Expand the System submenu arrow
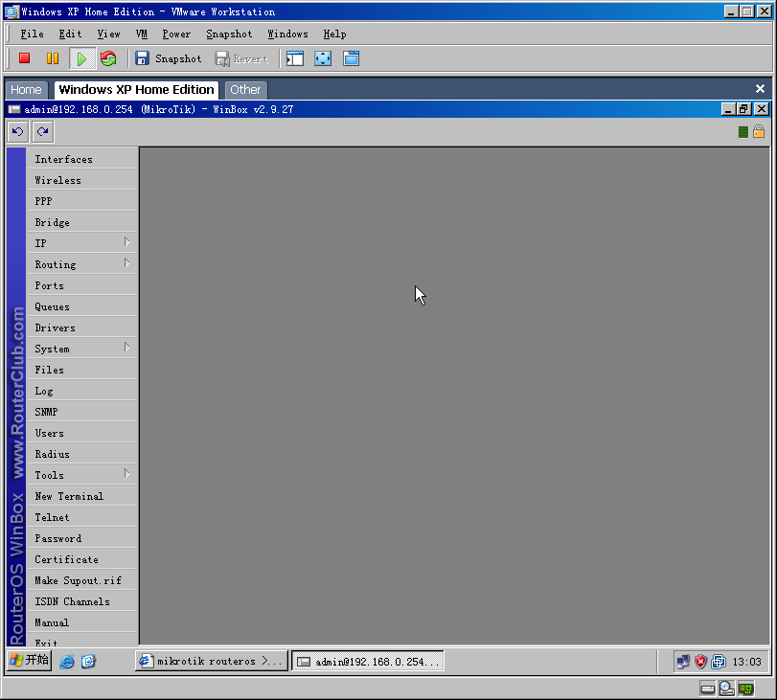The image size is (777, 700). pos(126,348)
